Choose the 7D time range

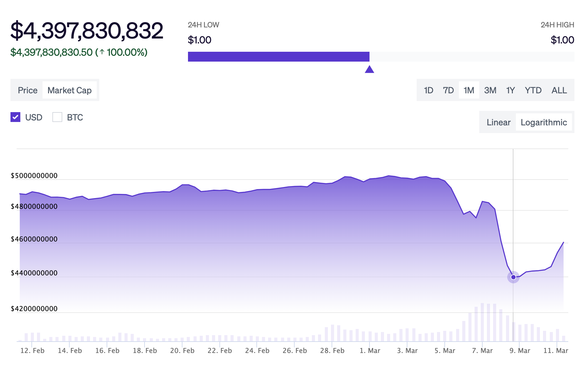pos(448,90)
